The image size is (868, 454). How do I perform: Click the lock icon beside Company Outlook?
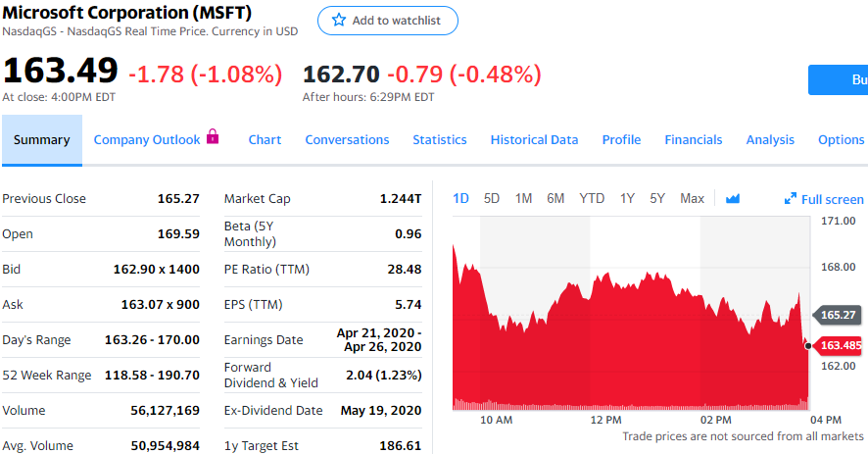point(213,138)
